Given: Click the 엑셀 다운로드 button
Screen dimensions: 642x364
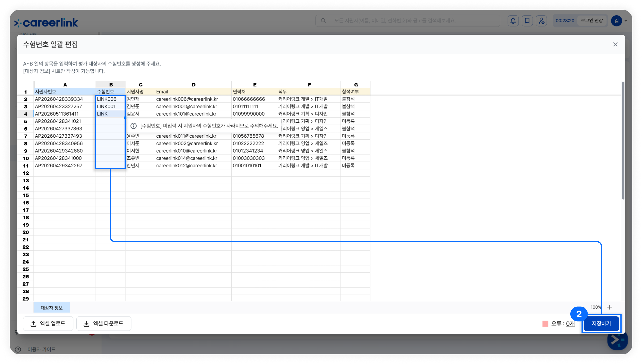Looking at the screenshot, I should [104, 323].
